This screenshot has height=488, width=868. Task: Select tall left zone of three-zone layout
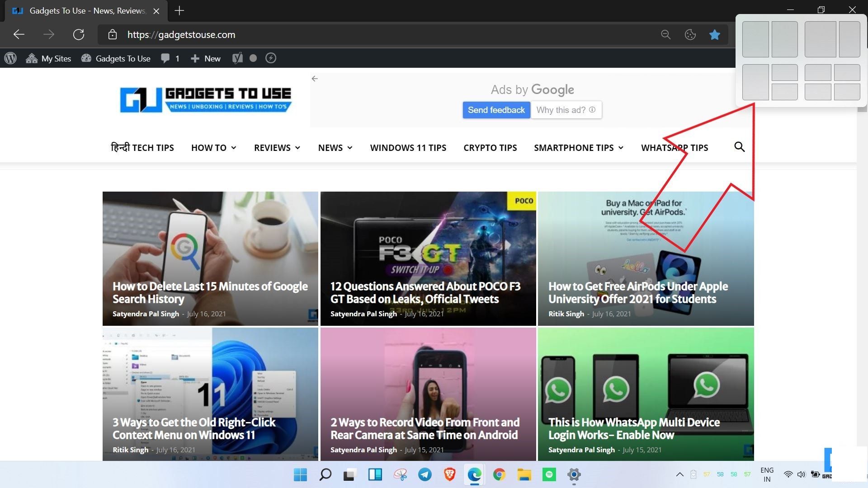755,82
